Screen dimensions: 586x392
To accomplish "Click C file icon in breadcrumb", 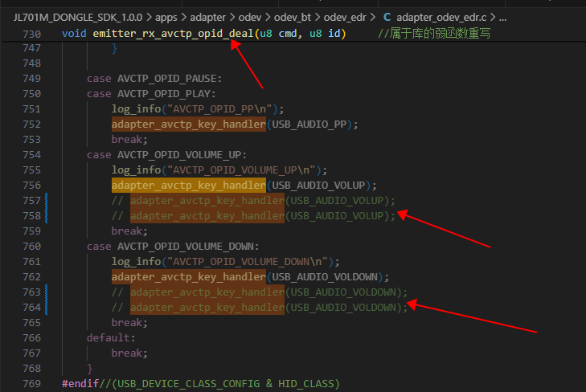I will (x=387, y=17).
